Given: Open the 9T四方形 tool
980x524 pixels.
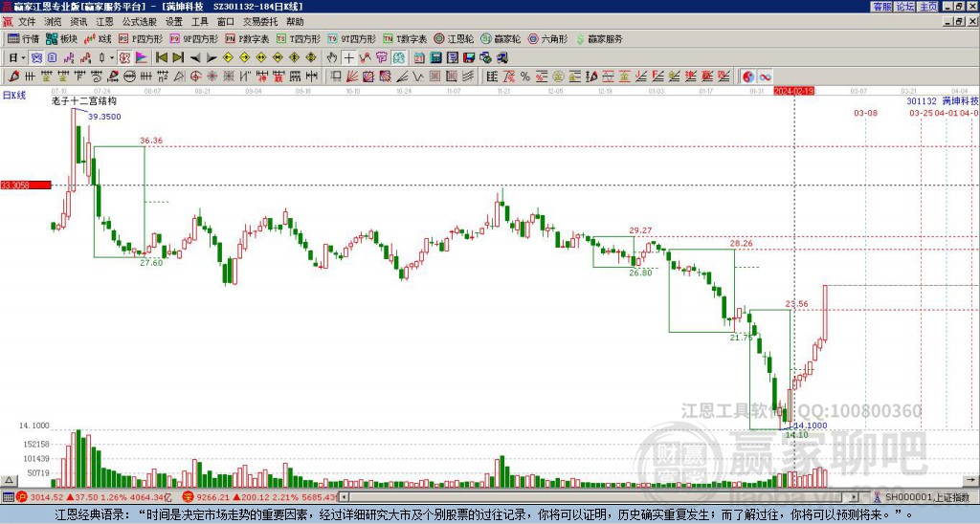Looking at the screenshot, I should tap(352, 38).
